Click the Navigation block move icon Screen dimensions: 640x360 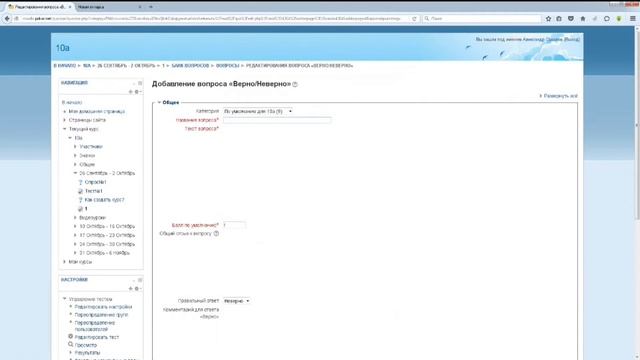pos(131,92)
